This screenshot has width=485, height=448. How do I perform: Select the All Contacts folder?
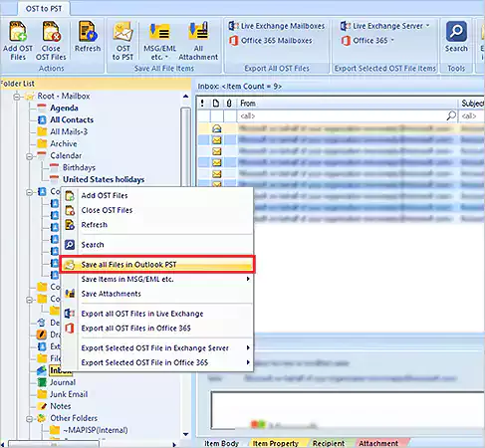pyautogui.click(x=72, y=119)
